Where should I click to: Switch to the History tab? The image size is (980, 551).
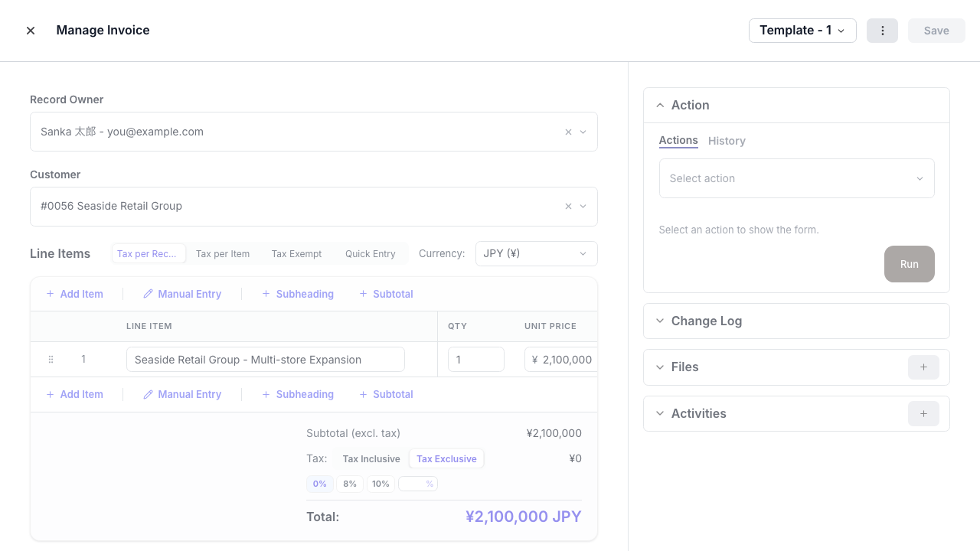726,141
